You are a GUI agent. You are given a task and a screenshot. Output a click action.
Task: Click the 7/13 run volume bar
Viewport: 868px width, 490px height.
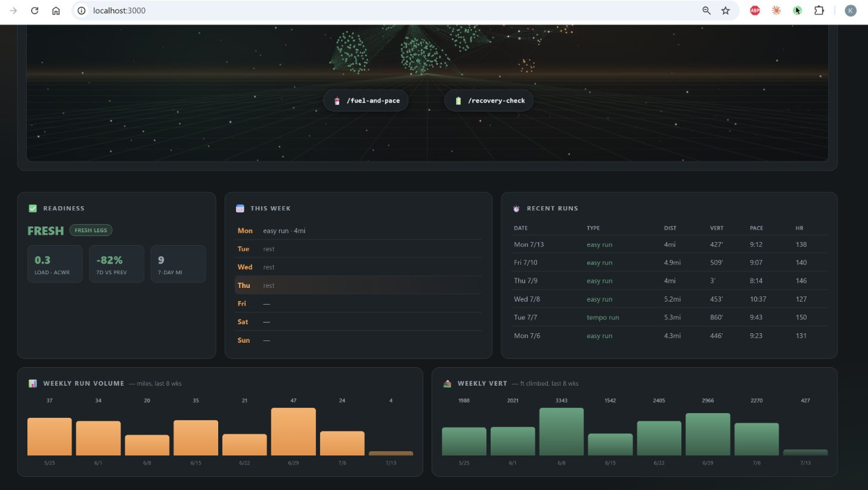[x=391, y=454]
